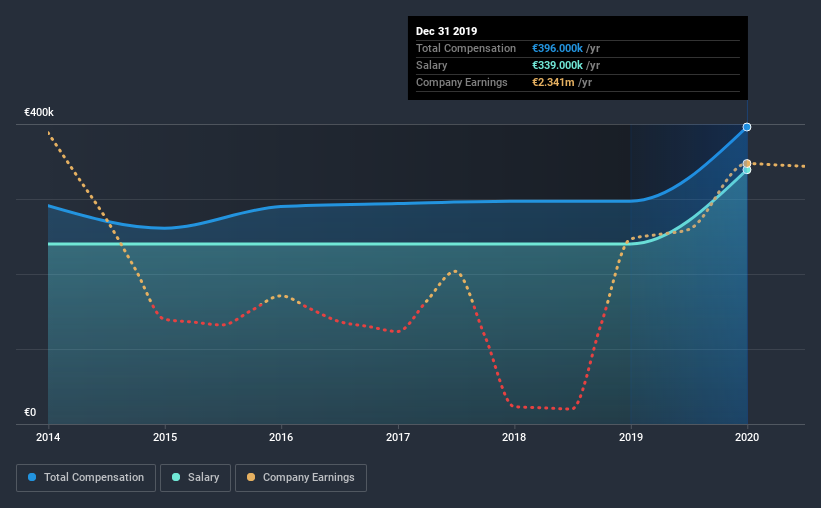The image size is (821, 508).
Task: Click the Dec 31 2019 tooltip heading
Action: (x=447, y=31)
